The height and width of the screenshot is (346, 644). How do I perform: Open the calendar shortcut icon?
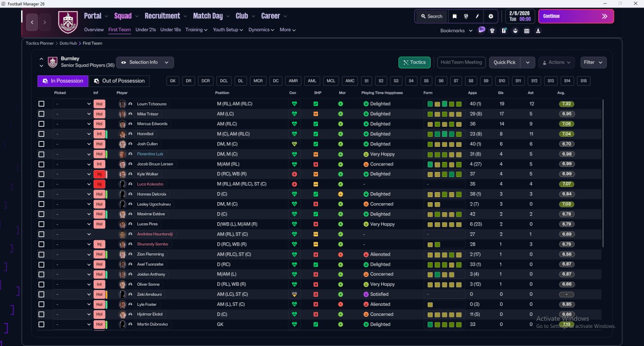[527, 30]
